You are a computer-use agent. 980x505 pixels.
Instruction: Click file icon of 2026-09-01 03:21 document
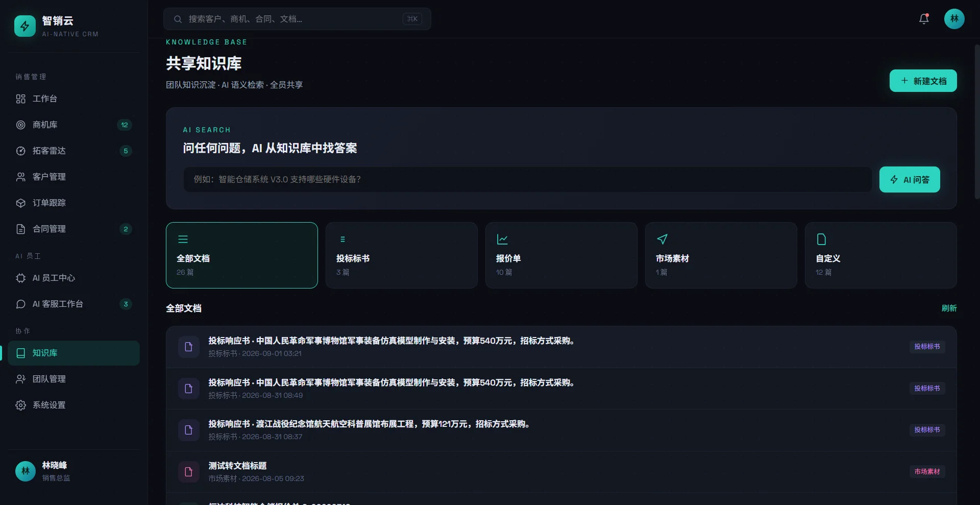point(188,347)
